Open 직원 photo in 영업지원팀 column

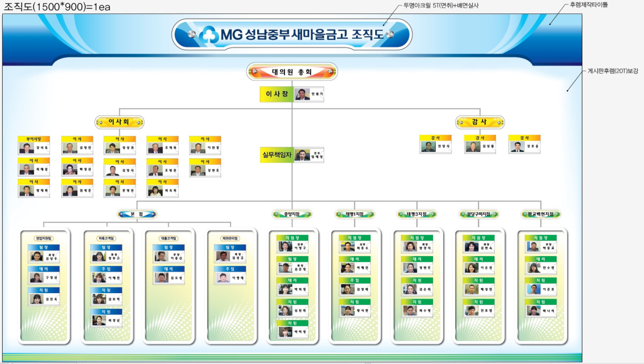pos(36,300)
